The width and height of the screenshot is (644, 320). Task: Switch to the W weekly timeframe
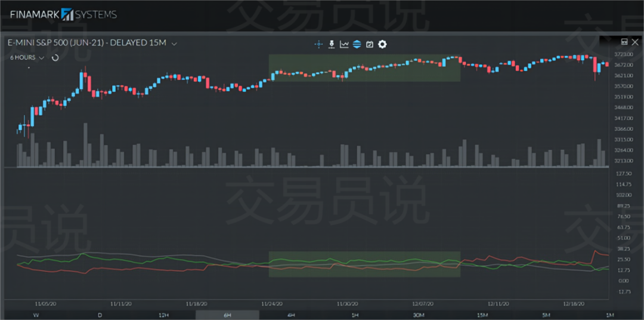36,315
